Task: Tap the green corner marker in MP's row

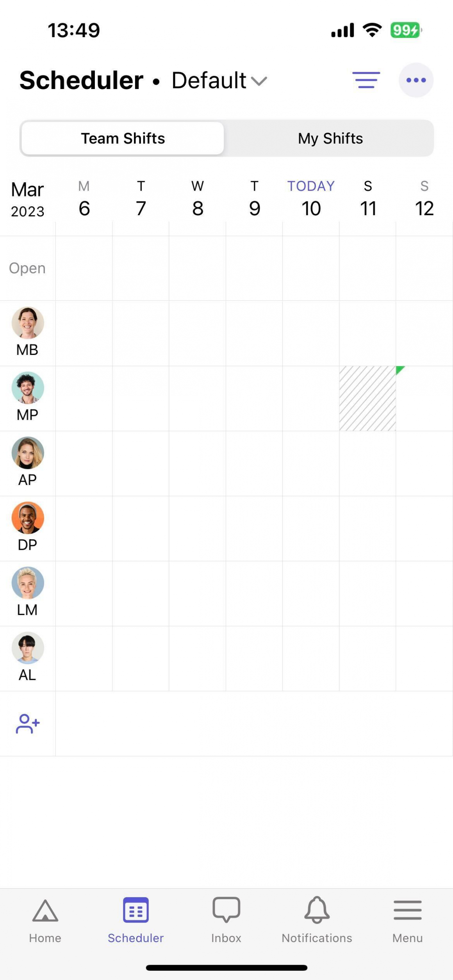Action: coord(399,369)
